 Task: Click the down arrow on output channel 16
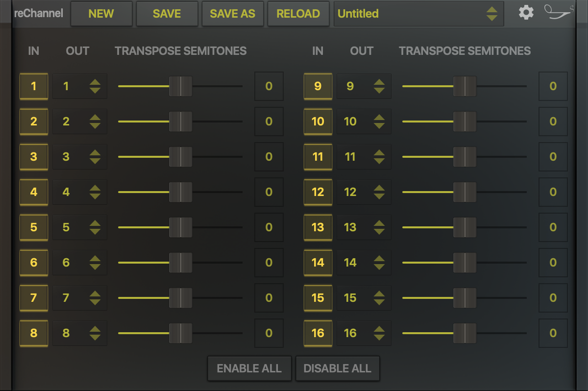coord(379,338)
